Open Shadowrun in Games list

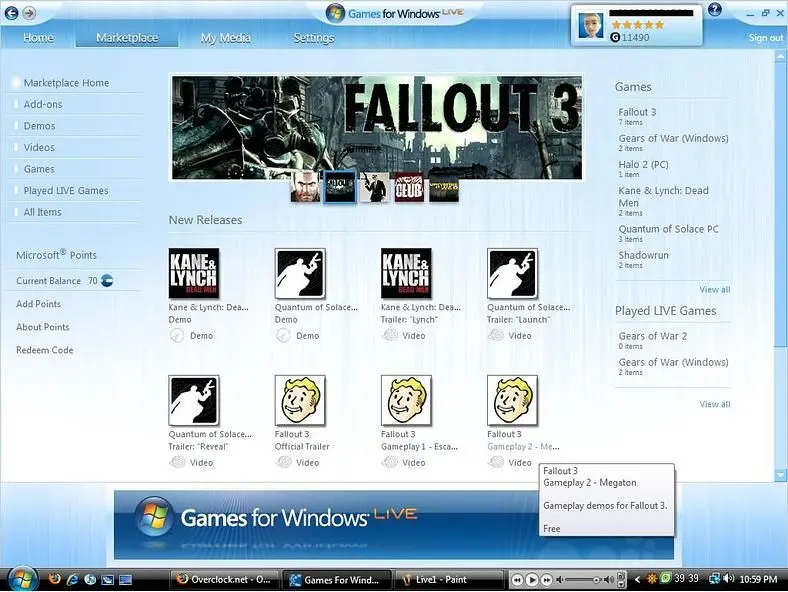pyautogui.click(x=643, y=255)
